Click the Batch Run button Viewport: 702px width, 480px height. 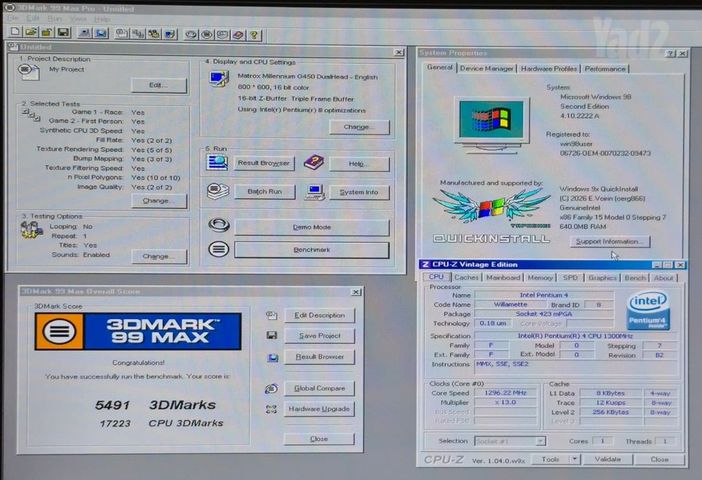pos(265,192)
